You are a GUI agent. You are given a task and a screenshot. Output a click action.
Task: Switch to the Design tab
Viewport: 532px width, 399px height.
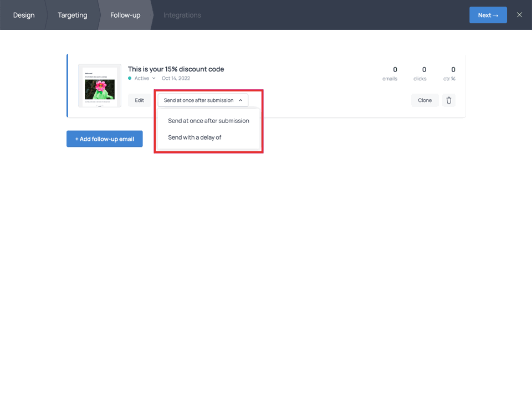point(23,15)
